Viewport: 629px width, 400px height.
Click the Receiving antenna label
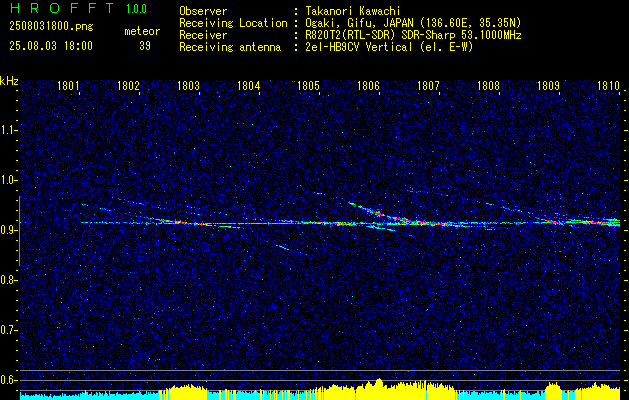coord(230,47)
